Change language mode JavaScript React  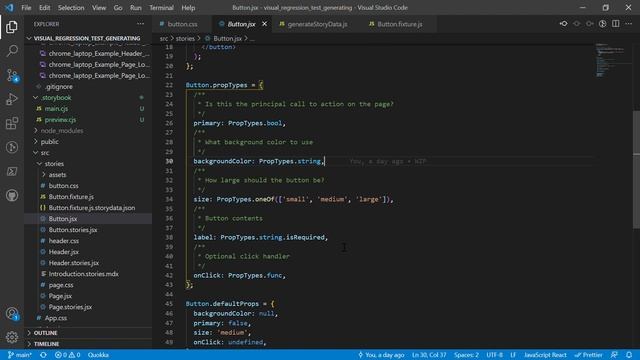[x=545, y=355]
